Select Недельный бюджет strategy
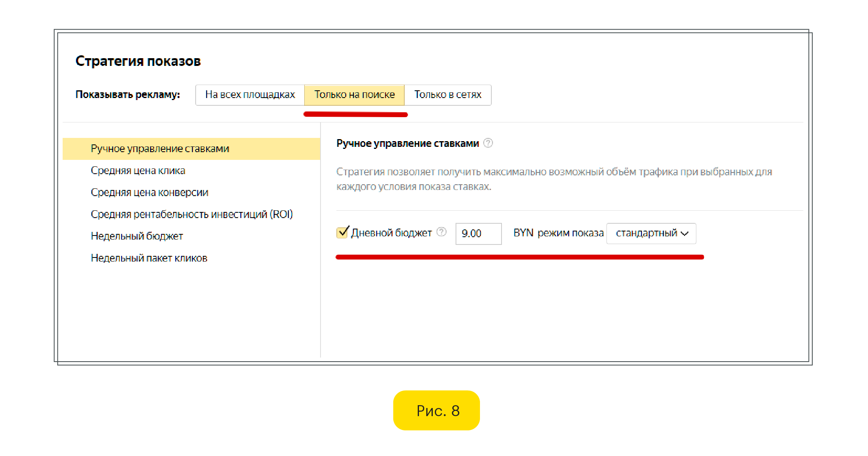The image size is (868, 456). click(137, 236)
